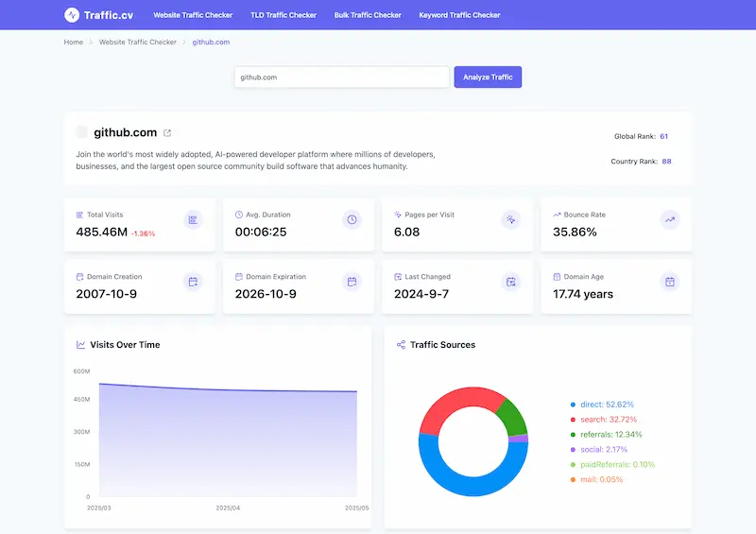Click the github.com favicon placeholder
Image resolution: width=756 pixels, height=534 pixels.
click(x=81, y=132)
